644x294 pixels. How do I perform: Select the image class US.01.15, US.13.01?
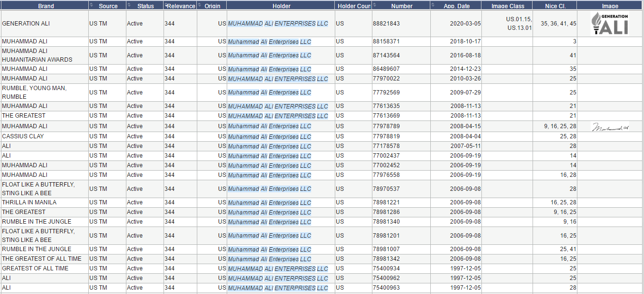pyautogui.click(x=519, y=24)
